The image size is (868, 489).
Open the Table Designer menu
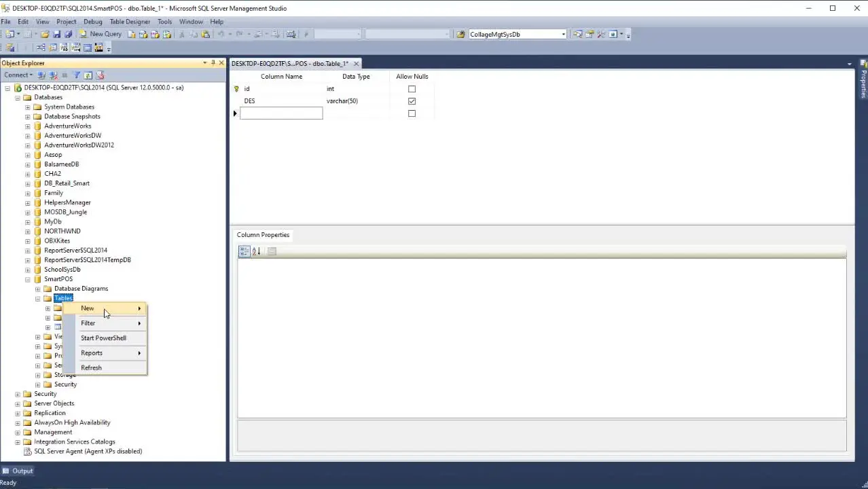click(130, 22)
